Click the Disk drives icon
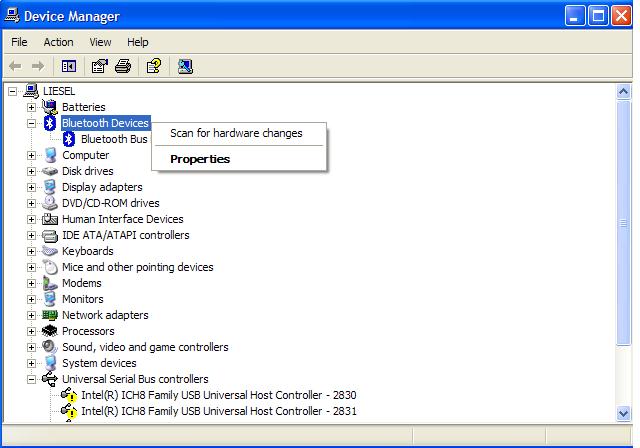 (50, 171)
